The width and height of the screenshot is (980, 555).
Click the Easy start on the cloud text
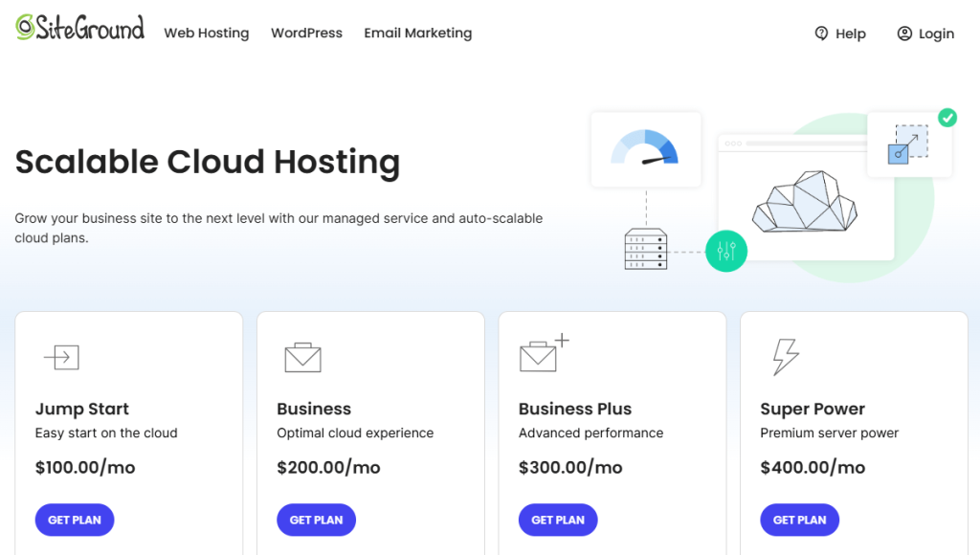[106, 433]
